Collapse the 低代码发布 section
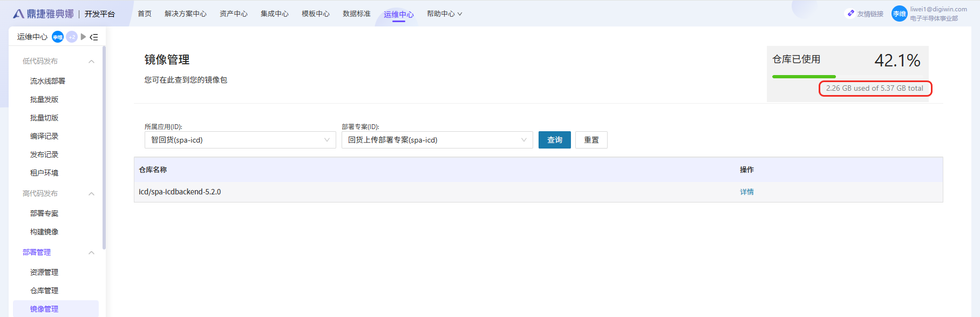 (x=91, y=62)
